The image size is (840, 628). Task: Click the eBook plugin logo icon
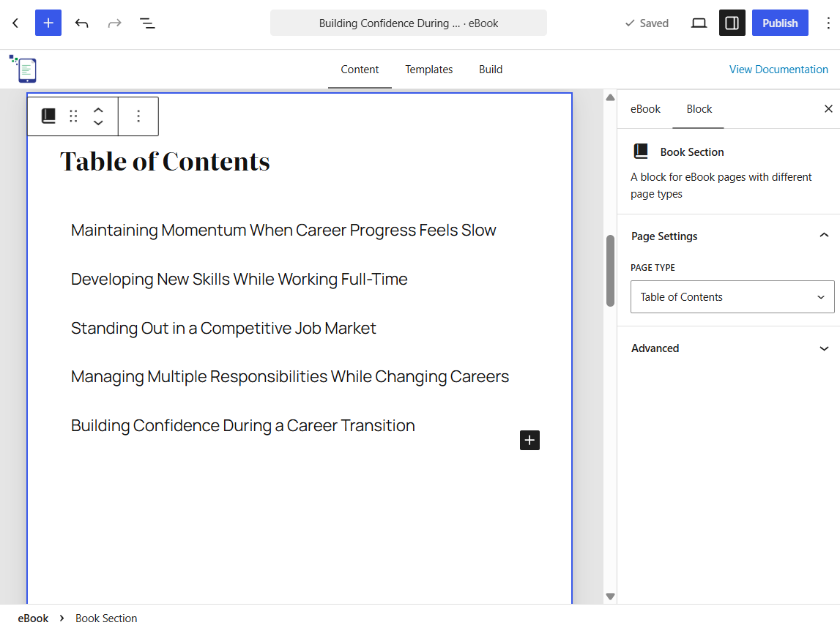point(23,69)
